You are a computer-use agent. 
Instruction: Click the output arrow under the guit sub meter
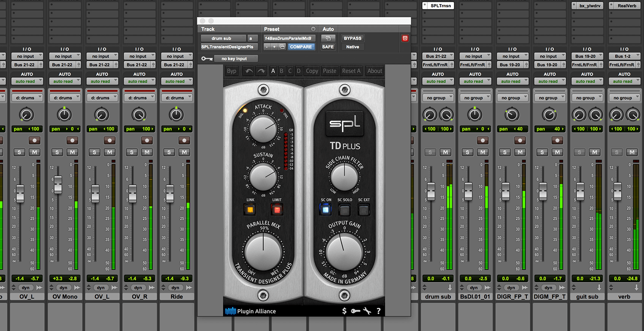click(599, 288)
